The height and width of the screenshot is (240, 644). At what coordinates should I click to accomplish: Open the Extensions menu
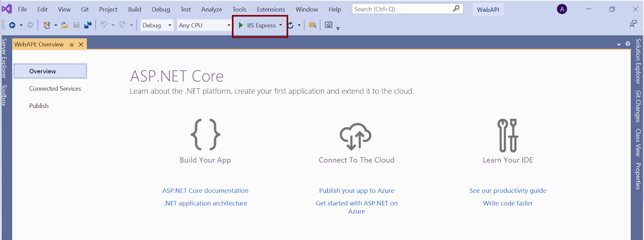tap(271, 9)
